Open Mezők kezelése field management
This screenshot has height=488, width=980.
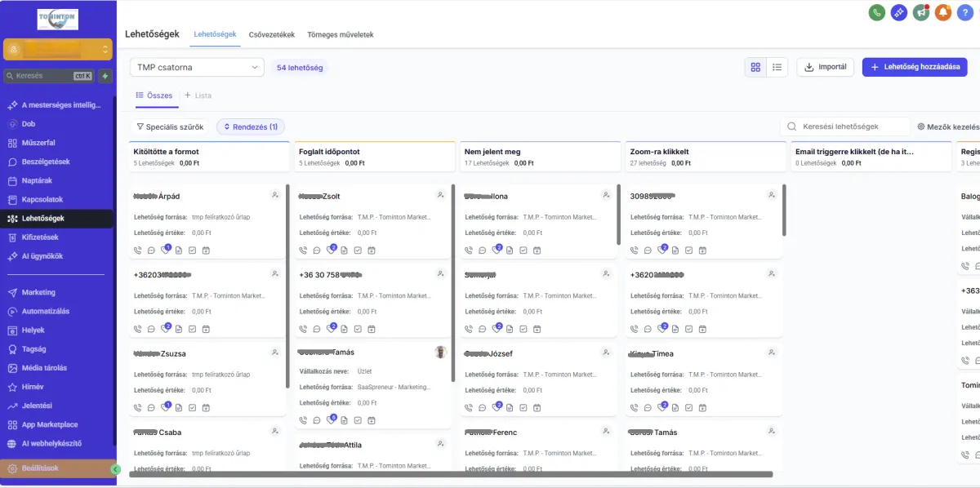pyautogui.click(x=948, y=126)
